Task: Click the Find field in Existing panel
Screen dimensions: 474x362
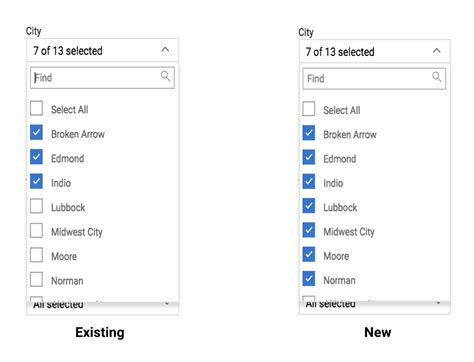Action: [102, 78]
